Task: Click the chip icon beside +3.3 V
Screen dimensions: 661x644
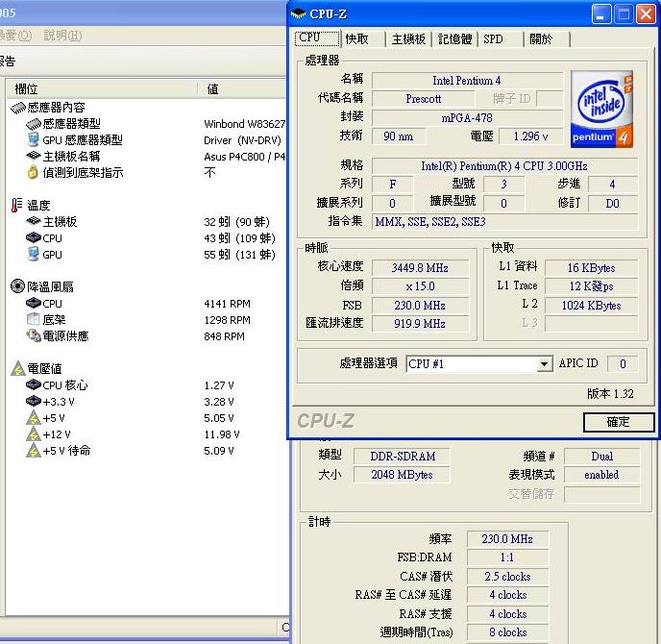Action: 34,401
